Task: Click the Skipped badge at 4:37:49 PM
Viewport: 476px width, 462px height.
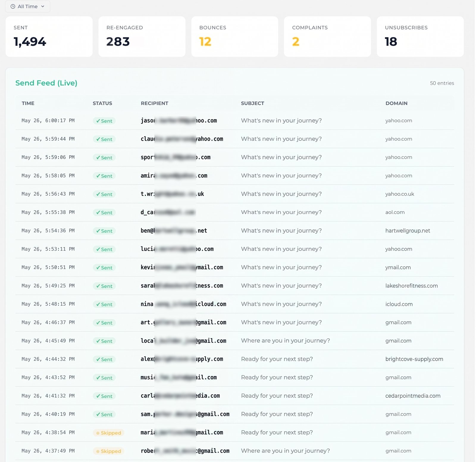Action: (108, 451)
